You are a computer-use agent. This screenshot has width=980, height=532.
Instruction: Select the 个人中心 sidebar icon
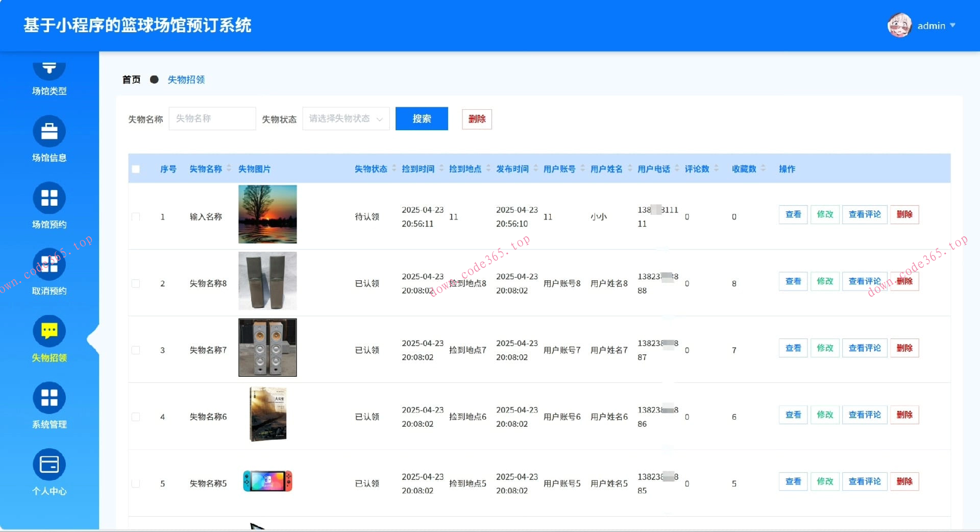coord(49,465)
